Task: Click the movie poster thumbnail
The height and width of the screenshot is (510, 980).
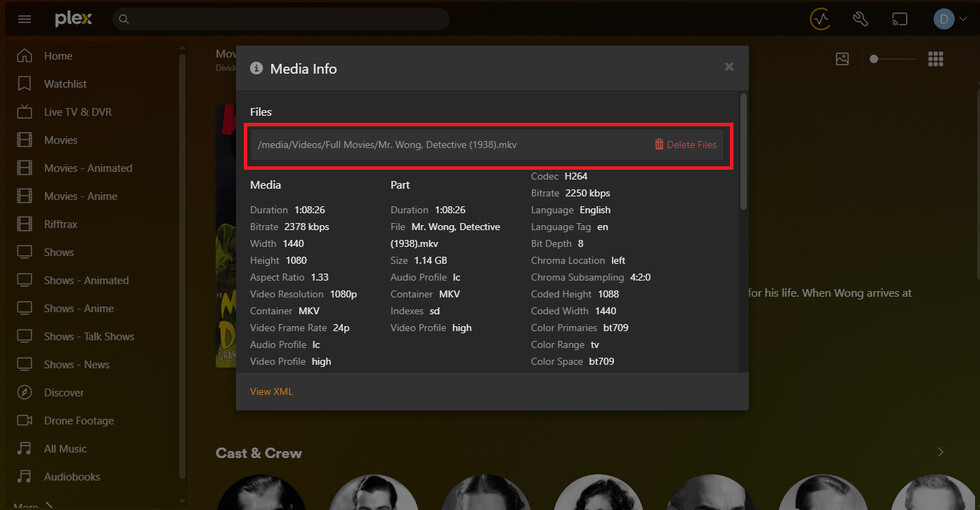Action: coord(226,236)
